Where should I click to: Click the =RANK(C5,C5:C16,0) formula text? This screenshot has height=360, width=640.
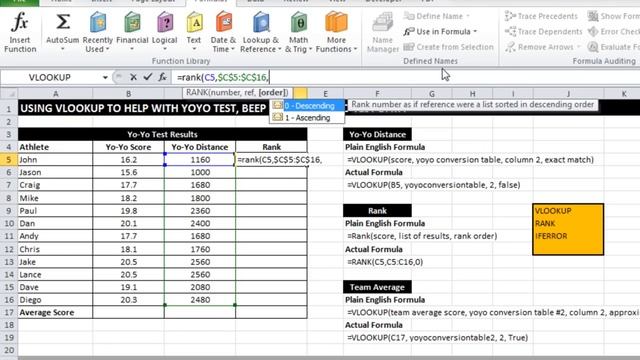point(385,262)
